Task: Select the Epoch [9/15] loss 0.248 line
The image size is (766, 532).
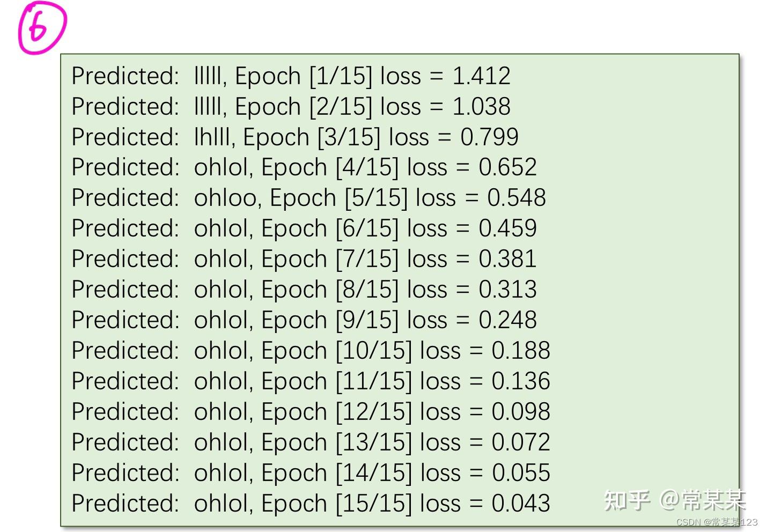Action: coord(304,320)
